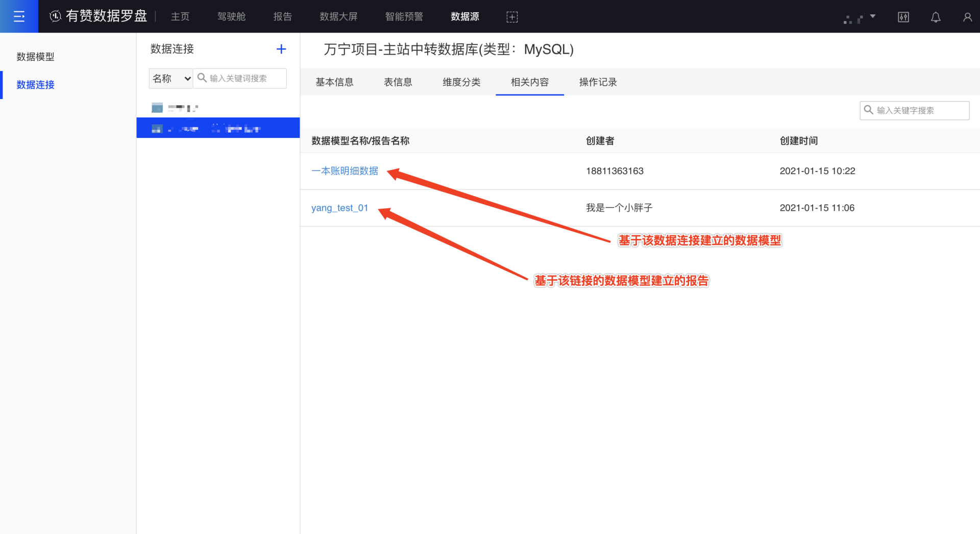
Task: Click the add-module dashed square icon
Action: click(511, 17)
